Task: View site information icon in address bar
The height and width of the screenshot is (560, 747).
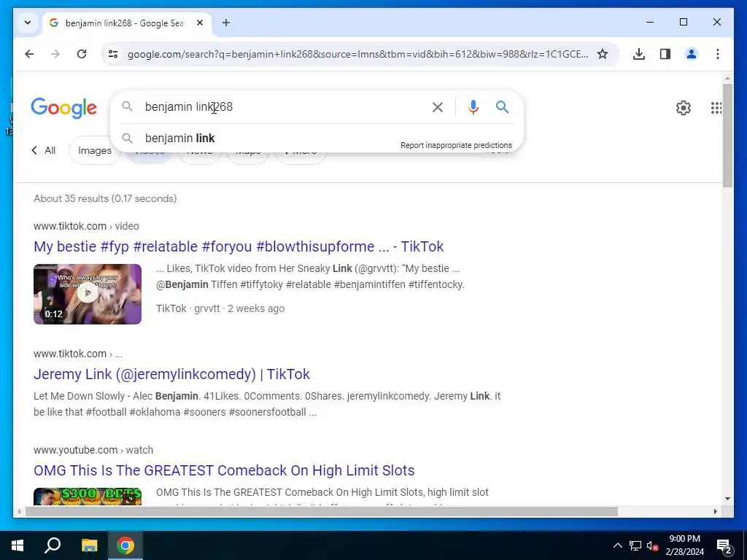Action: pyautogui.click(x=113, y=54)
